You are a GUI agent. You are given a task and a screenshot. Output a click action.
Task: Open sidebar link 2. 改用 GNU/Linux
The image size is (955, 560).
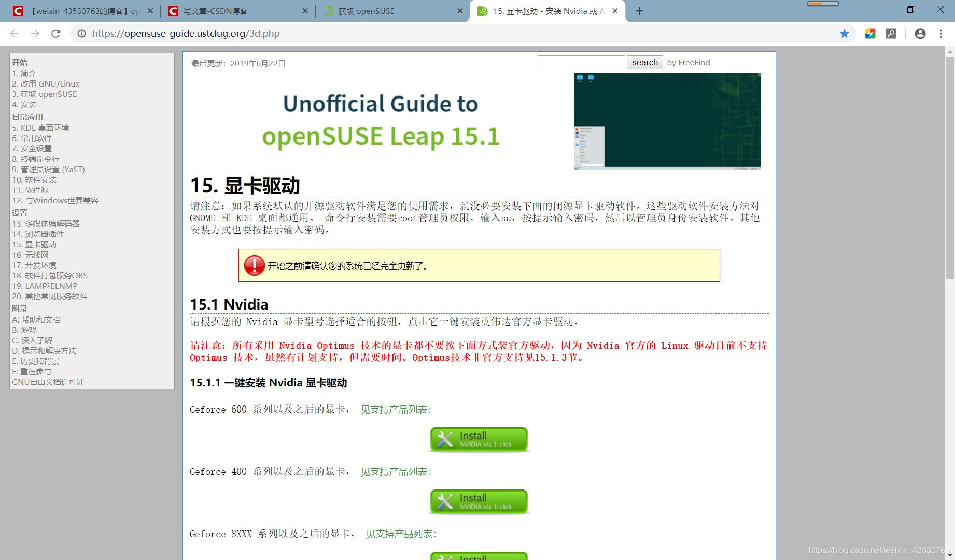(x=46, y=84)
